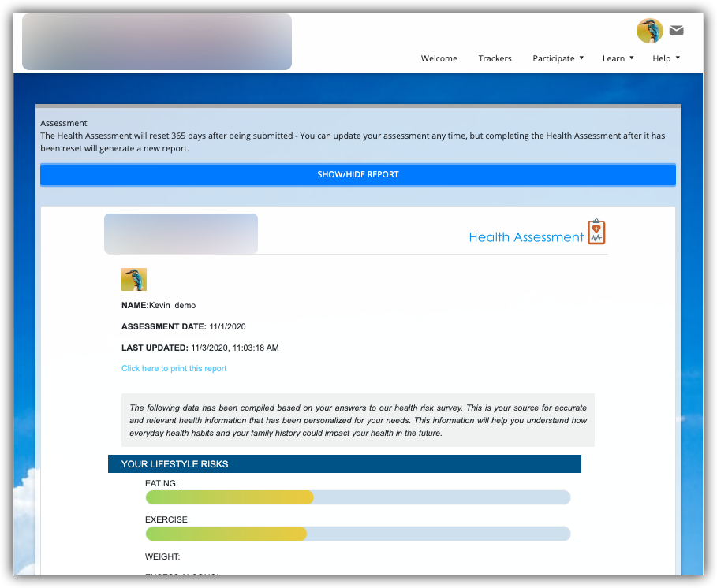The height and width of the screenshot is (588, 717).
Task: Click the 365 days reset notice text
Action: (x=353, y=142)
